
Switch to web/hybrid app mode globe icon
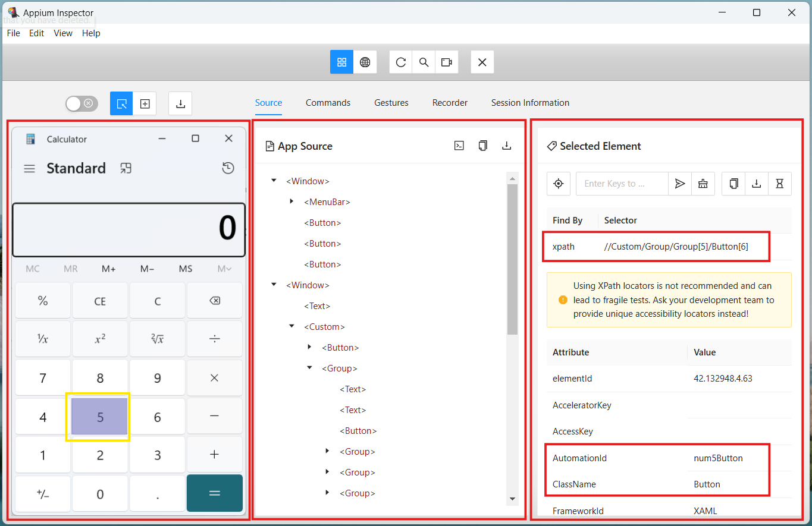[x=365, y=62]
